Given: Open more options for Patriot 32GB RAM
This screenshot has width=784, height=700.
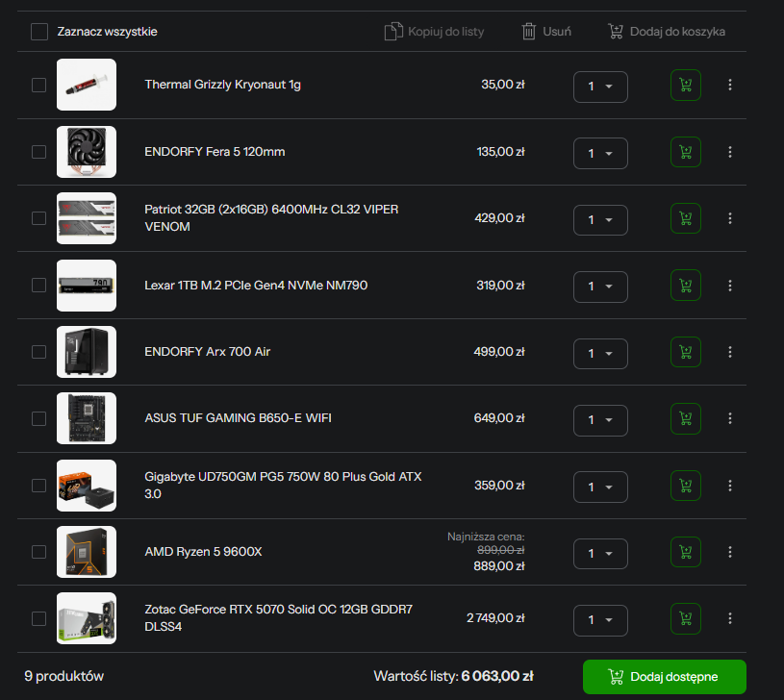Looking at the screenshot, I should (730, 218).
